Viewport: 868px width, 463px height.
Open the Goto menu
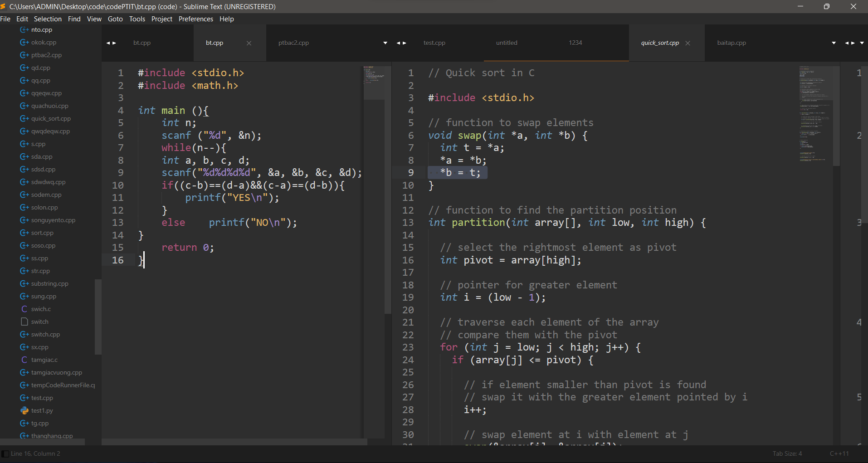point(115,19)
